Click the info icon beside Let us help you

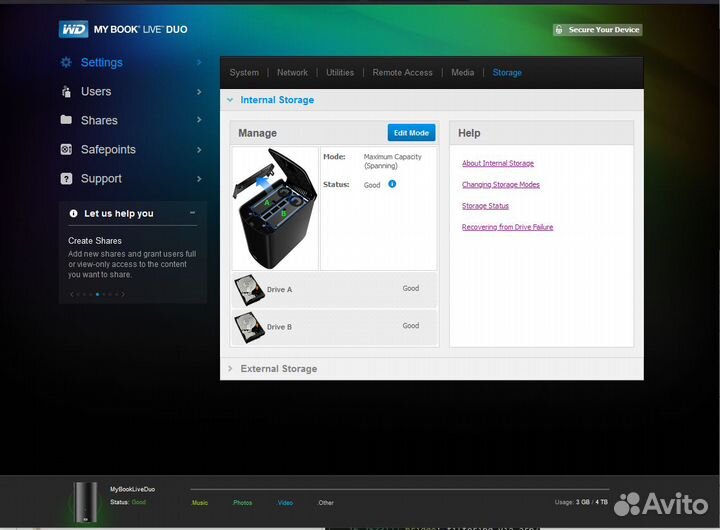pyautogui.click(x=73, y=213)
